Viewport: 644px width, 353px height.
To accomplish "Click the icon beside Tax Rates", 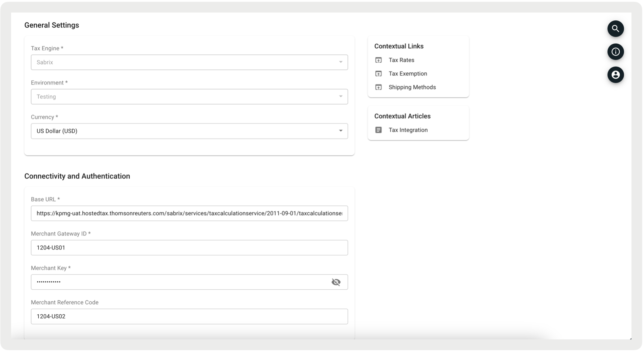I will (x=378, y=60).
